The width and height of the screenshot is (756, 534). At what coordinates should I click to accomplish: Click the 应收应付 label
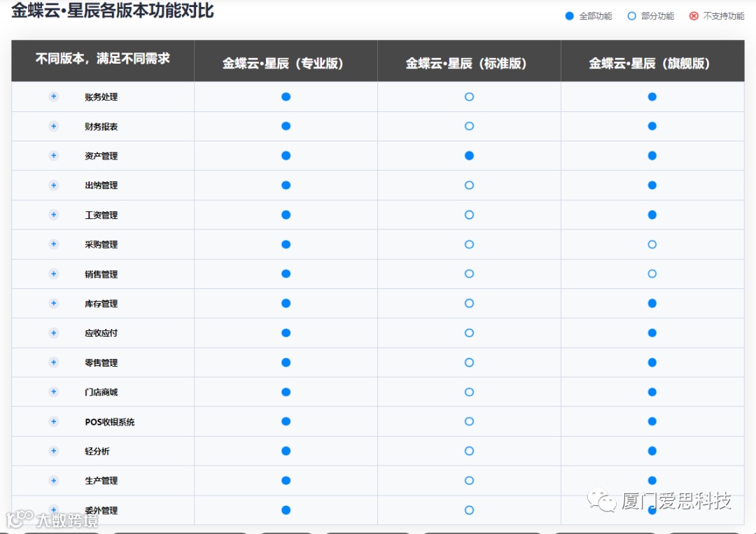coord(101,333)
